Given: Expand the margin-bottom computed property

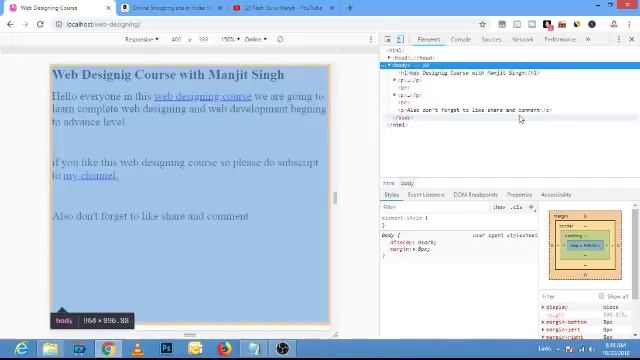Looking at the screenshot, I should tap(543, 322).
